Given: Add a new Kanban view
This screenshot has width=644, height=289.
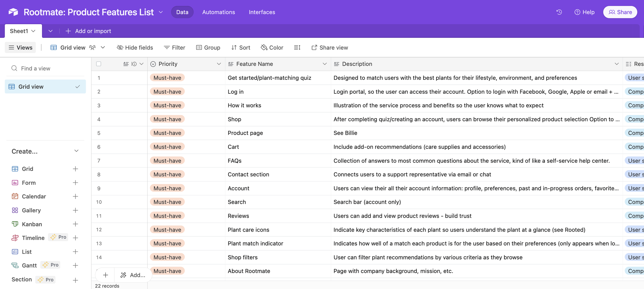Looking at the screenshot, I should click(x=75, y=224).
